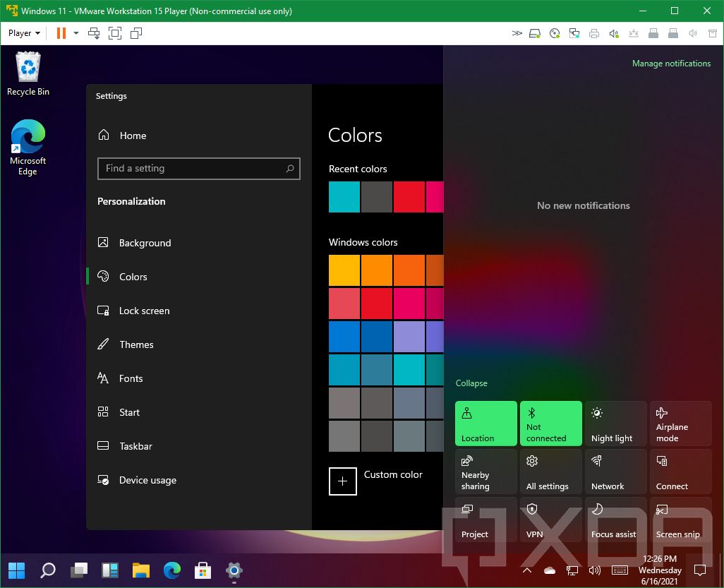
Task: Click Send Ctrl+Alt+Del toolbar icon
Action: pos(94,33)
